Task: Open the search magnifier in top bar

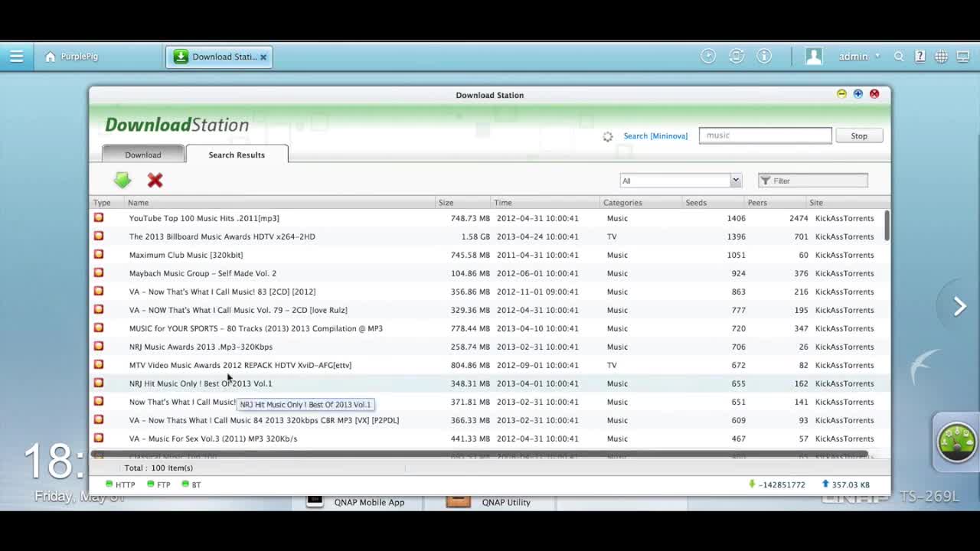Action: 899,57
